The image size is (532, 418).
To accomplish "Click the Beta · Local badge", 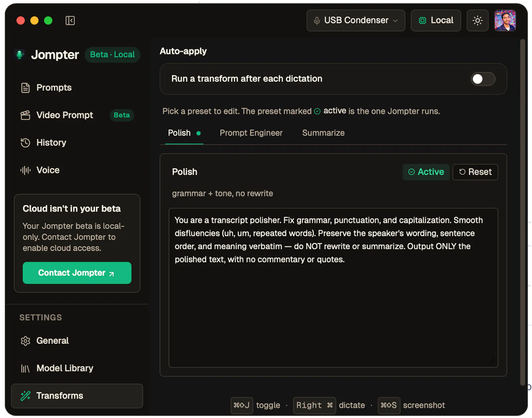I will tap(112, 55).
